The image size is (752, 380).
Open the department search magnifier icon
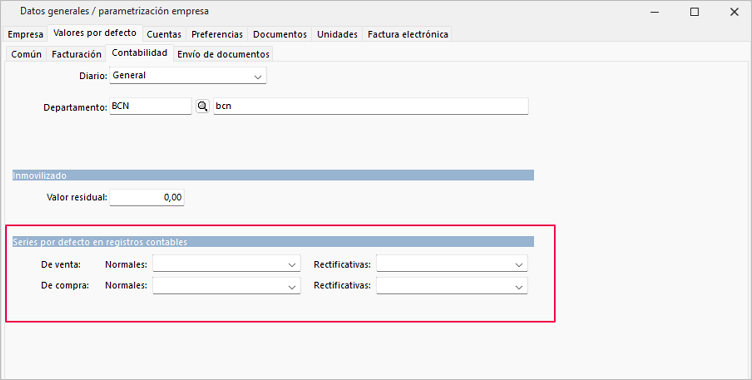202,106
